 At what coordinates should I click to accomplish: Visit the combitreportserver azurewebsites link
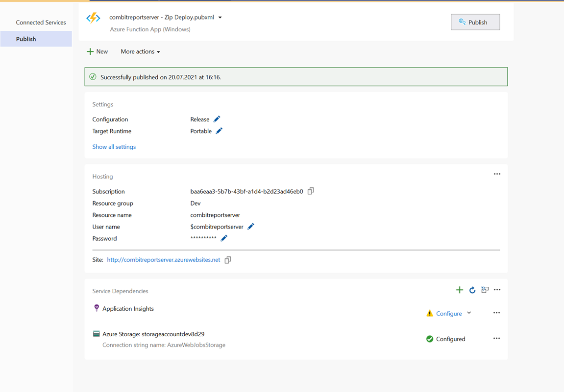(163, 259)
